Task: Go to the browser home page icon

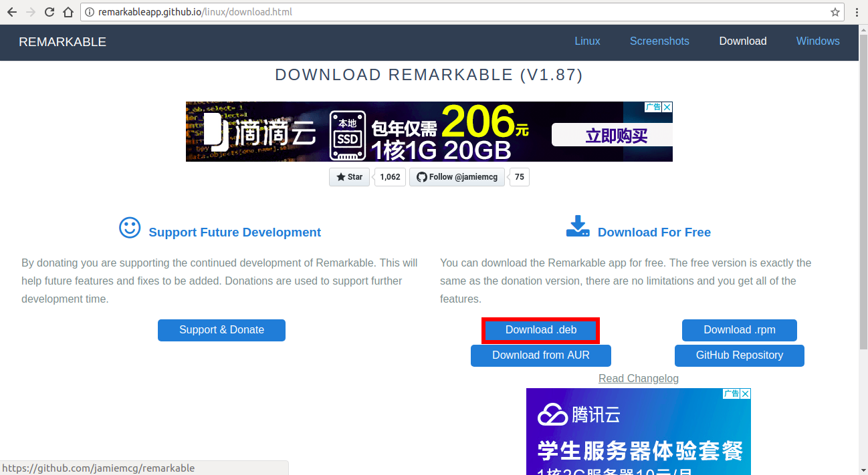Action: pyautogui.click(x=68, y=12)
